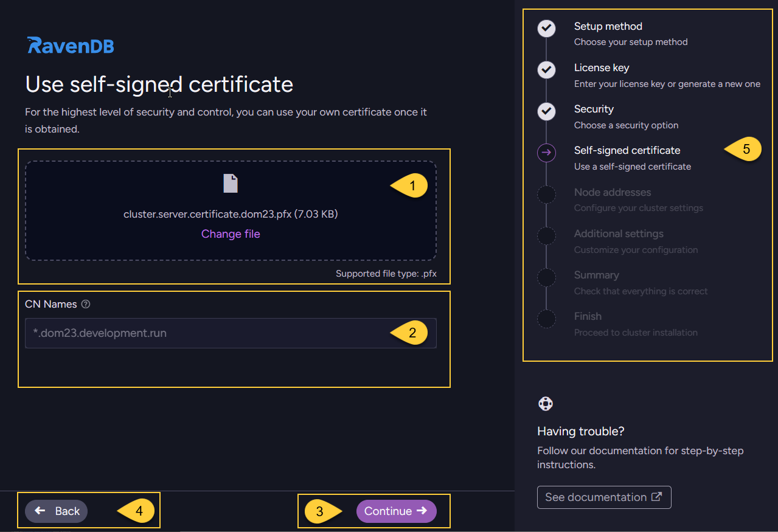778x532 pixels.
Task: Click the back arrow icon inside Back button
Action: [40, 511]
